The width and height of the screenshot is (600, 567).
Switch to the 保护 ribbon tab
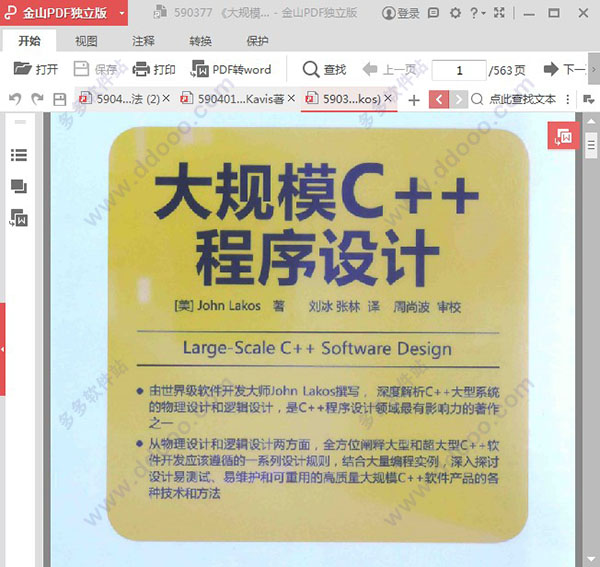pyautogui.click(x=257, y=41)
